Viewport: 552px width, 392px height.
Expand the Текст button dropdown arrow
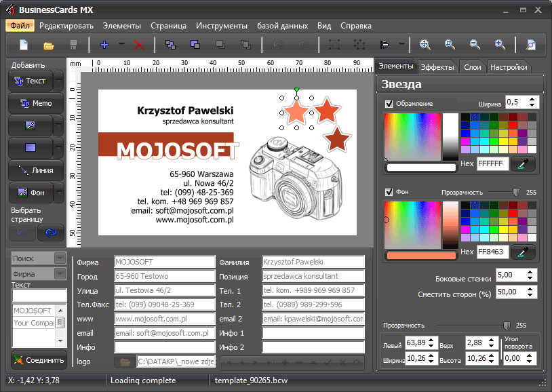click(59, 81)
